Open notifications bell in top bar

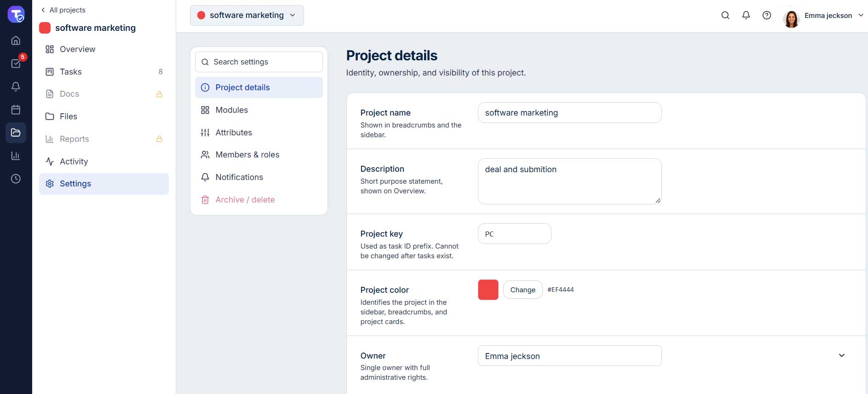(x=746, y=15)
